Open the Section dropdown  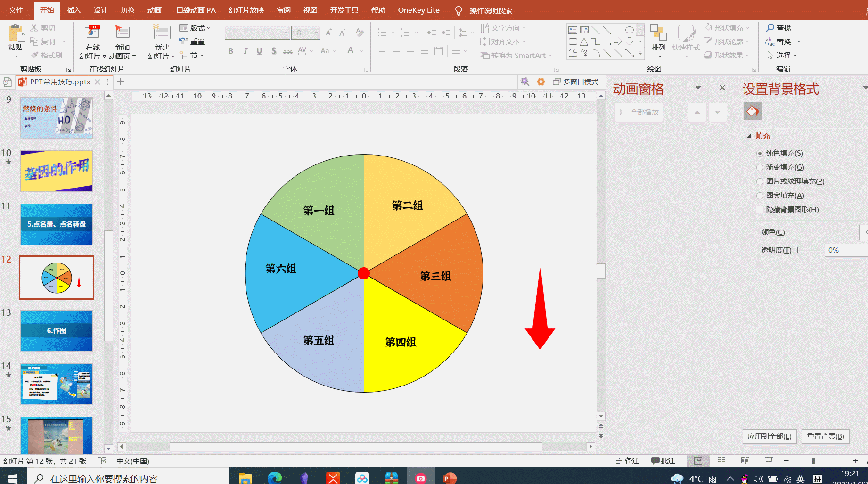pos(192,56)
